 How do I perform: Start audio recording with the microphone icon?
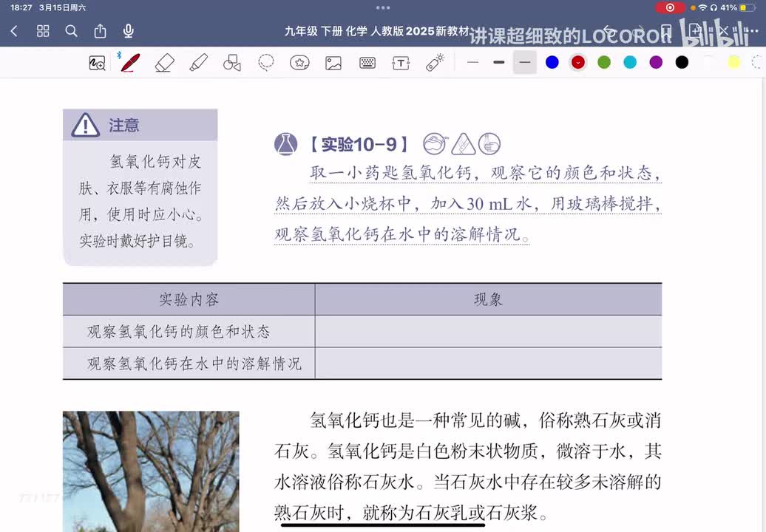point(129,31)
